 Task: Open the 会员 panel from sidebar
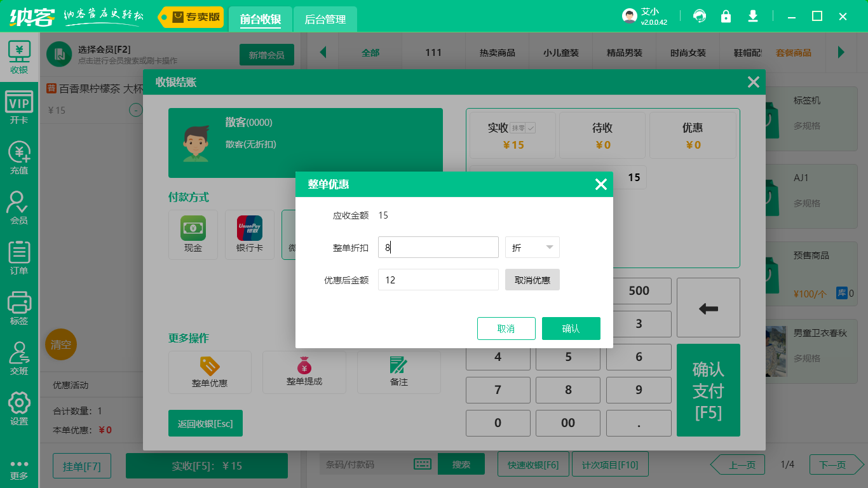19,210
